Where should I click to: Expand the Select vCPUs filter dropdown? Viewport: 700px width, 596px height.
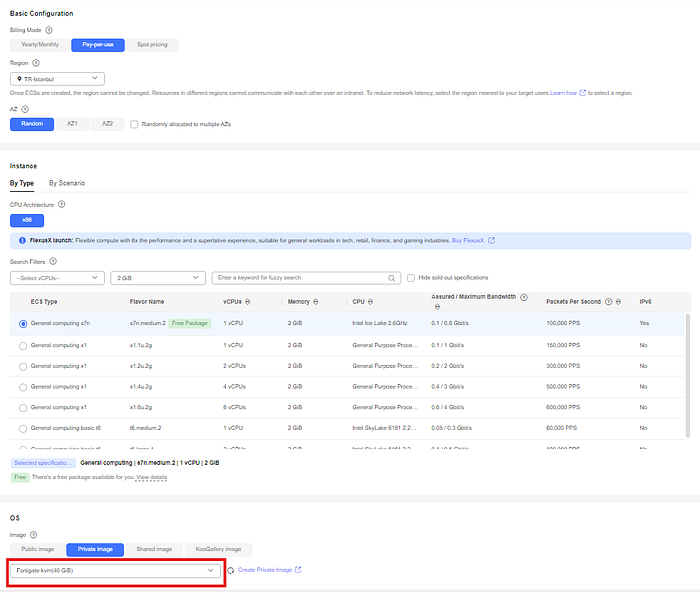57,278
